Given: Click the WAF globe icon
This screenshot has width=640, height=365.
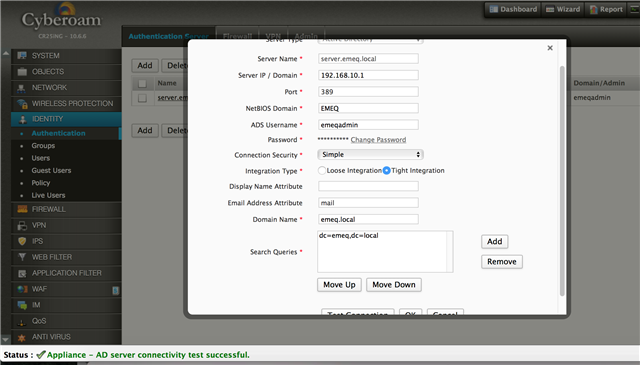Looking at the screenshot, I should point(22,289).
